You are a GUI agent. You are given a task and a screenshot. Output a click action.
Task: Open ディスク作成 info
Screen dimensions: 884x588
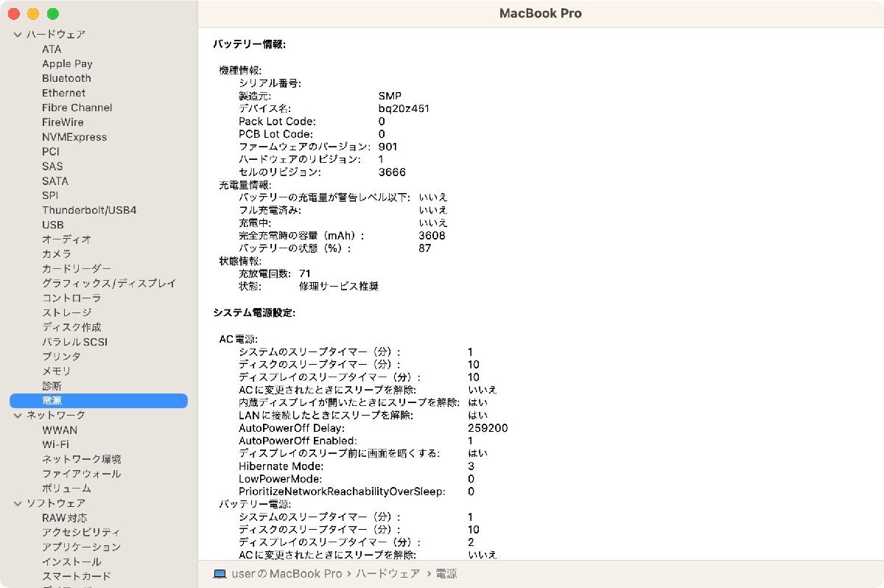[x=71, y=327]
